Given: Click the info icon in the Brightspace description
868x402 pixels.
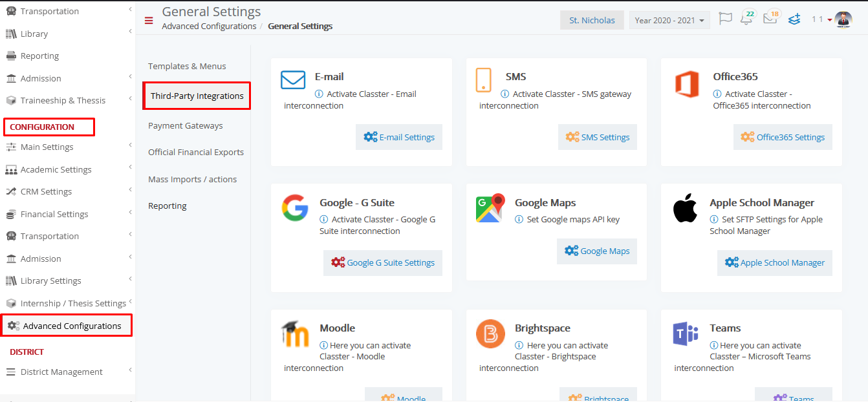Looking at the screenshot, I should (519, 346).
